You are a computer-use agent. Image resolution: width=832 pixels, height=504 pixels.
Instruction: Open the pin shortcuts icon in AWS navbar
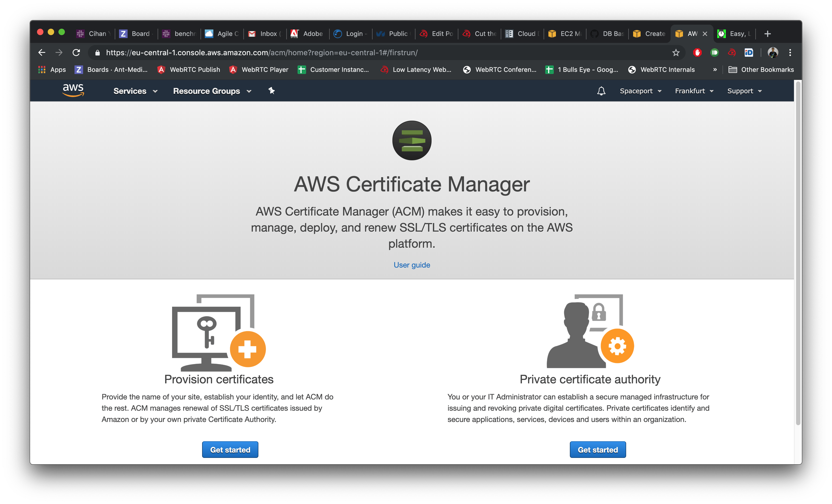click(272, 91)
